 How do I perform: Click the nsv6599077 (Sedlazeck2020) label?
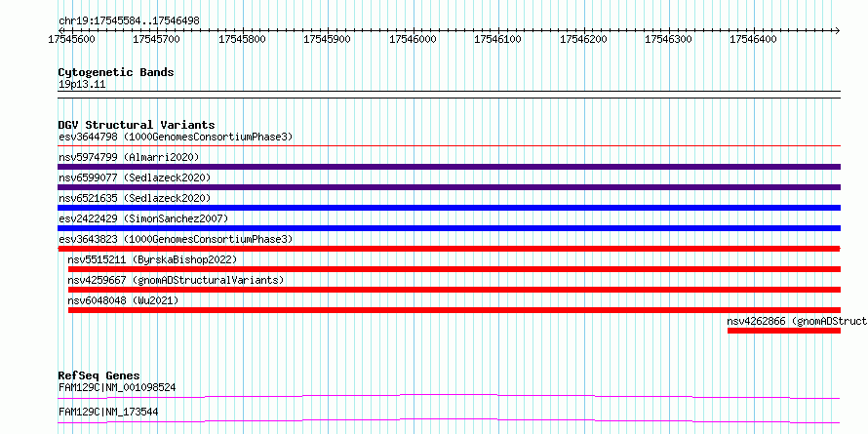(135, 178)
